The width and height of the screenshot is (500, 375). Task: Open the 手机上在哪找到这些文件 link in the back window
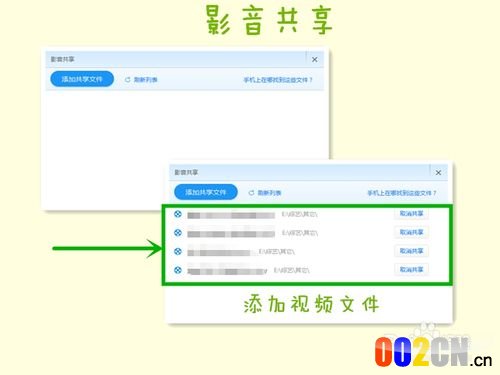278,80
